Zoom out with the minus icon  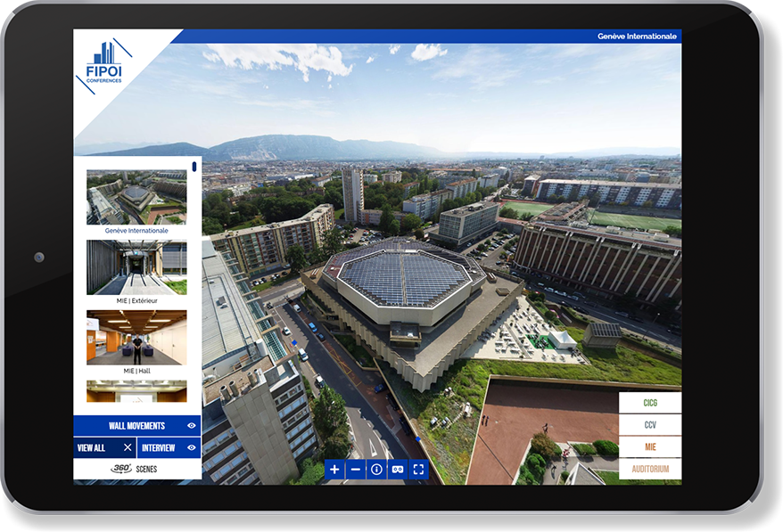pos(356,469)
